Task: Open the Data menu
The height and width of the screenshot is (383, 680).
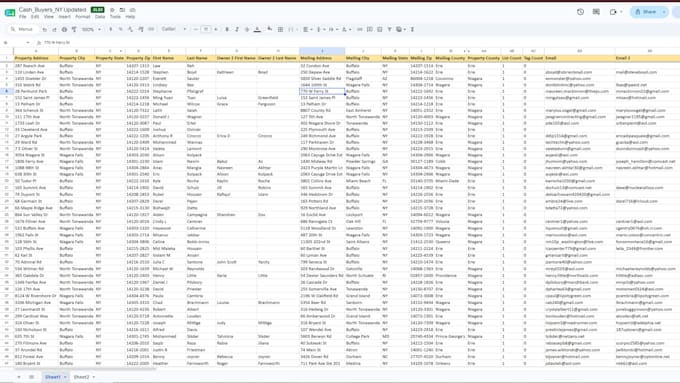Action: point(100,16)
